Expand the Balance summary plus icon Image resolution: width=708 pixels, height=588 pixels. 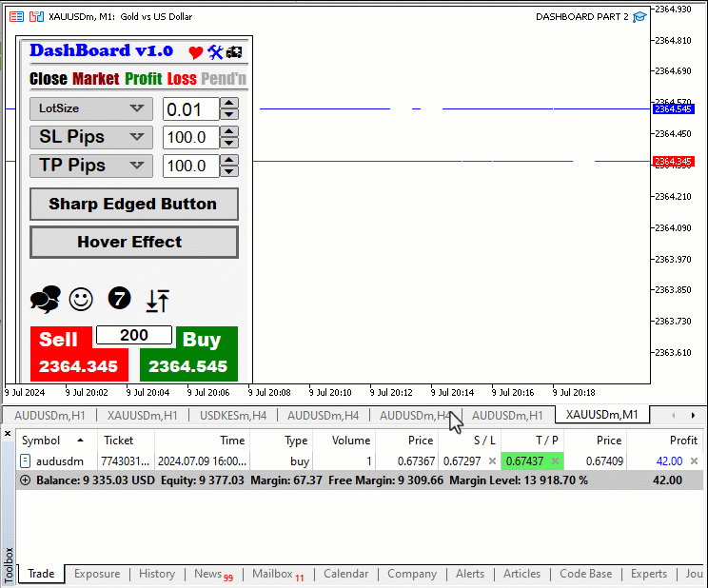(26, 480)
